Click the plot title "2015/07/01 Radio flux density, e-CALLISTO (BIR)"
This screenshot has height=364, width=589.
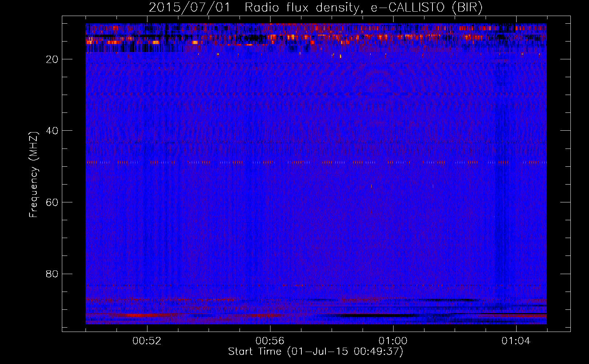(316, 7)
